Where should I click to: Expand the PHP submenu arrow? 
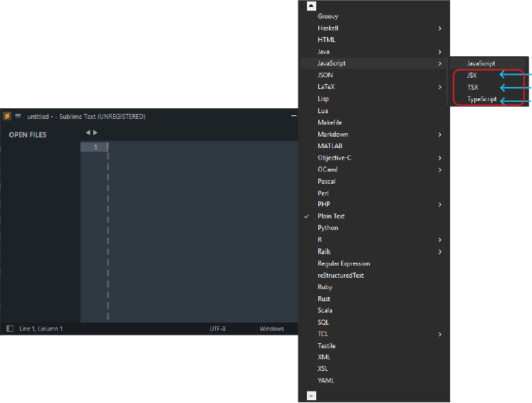439,204
